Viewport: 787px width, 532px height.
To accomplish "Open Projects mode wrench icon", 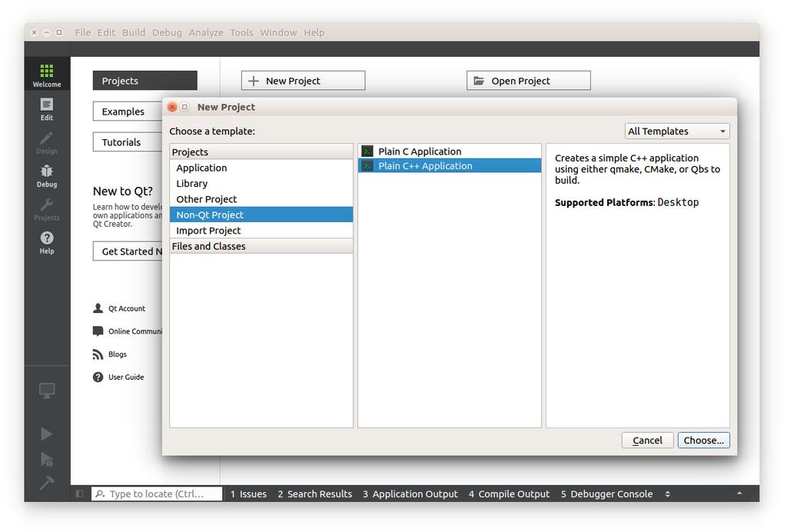I will [47, 204].
